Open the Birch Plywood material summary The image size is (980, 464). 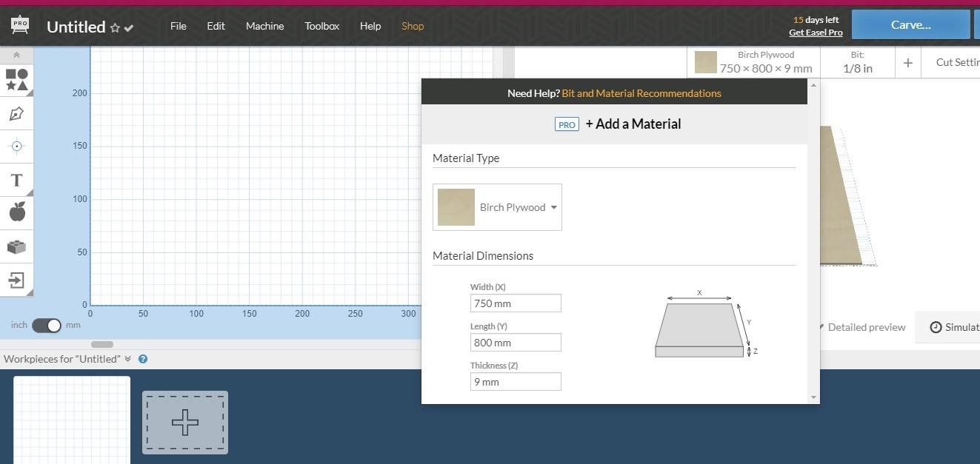[x=753, y=61]
